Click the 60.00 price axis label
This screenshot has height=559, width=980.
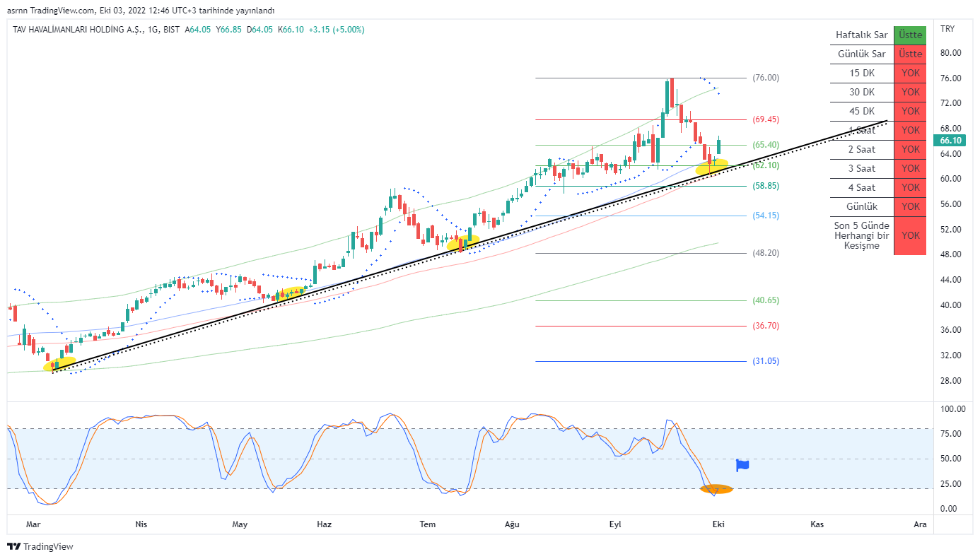point(951,179)
